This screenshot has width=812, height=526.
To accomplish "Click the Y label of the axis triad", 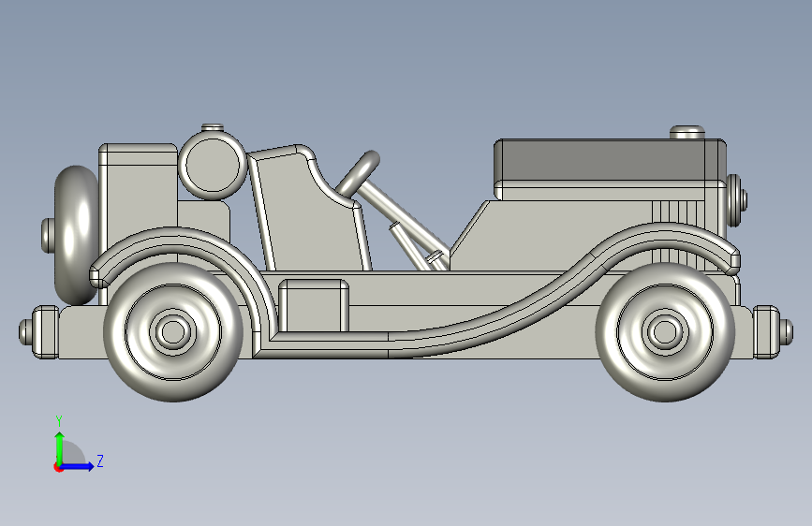I will [59, 421].
